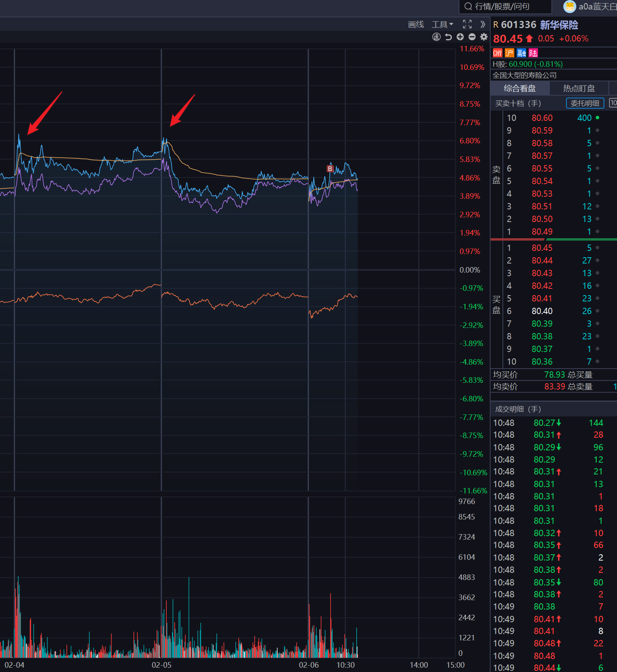Image resolution: width=617 pixels, height=672 pixels.
Task: Click the 沪 Shanghai market badge
Action: [510, 53]
